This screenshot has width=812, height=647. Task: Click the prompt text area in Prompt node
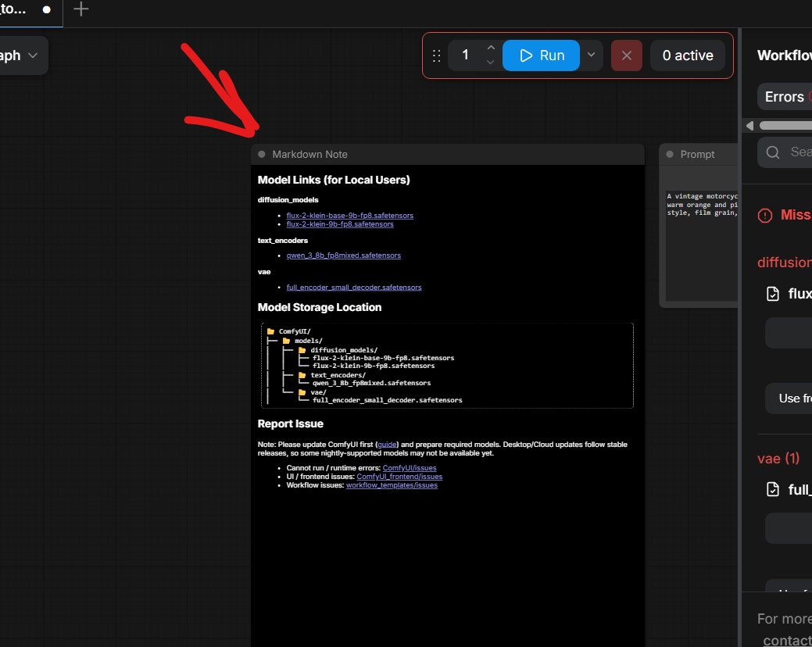pyautogui.click(x=701, y=246)
